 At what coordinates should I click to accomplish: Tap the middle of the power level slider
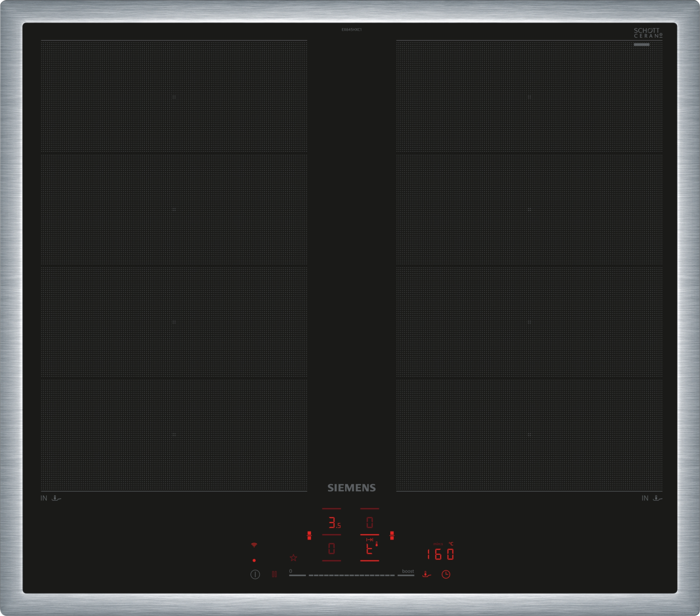351,575
